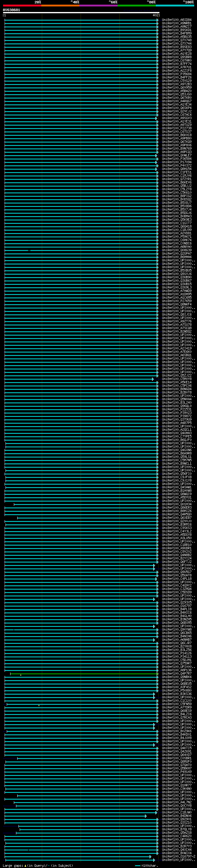197x868 pixels.
Task: Open hit UniRef100_A5BU35
Action: click(x=177, y=37)
